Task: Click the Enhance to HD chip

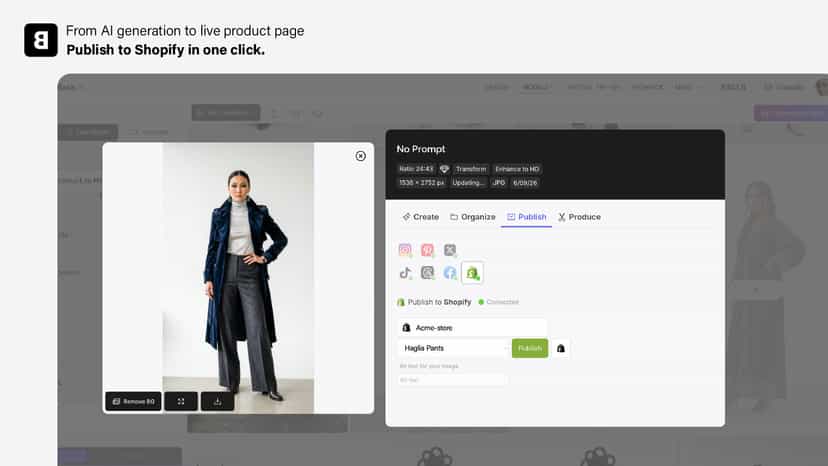Action: [x=517, y=169]
